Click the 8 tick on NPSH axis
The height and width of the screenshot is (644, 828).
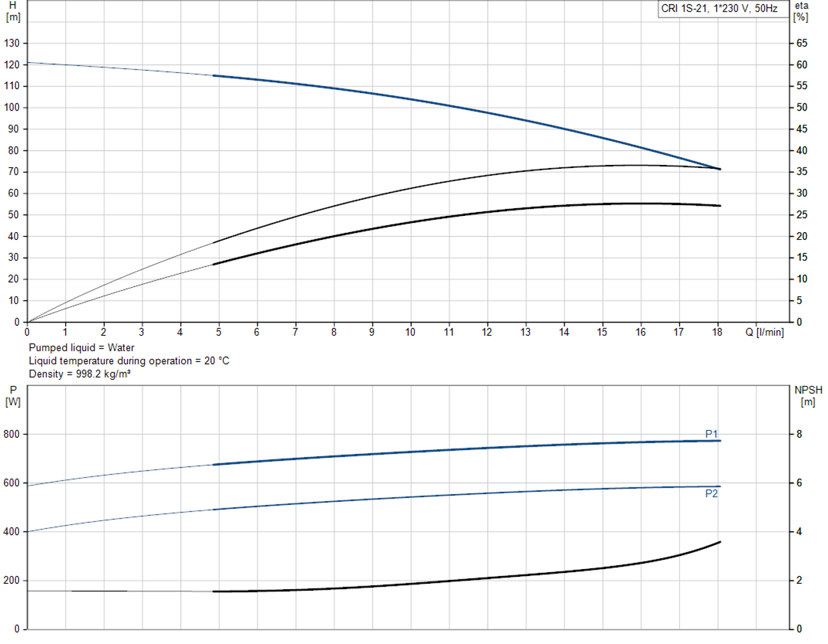click(799, 435)
